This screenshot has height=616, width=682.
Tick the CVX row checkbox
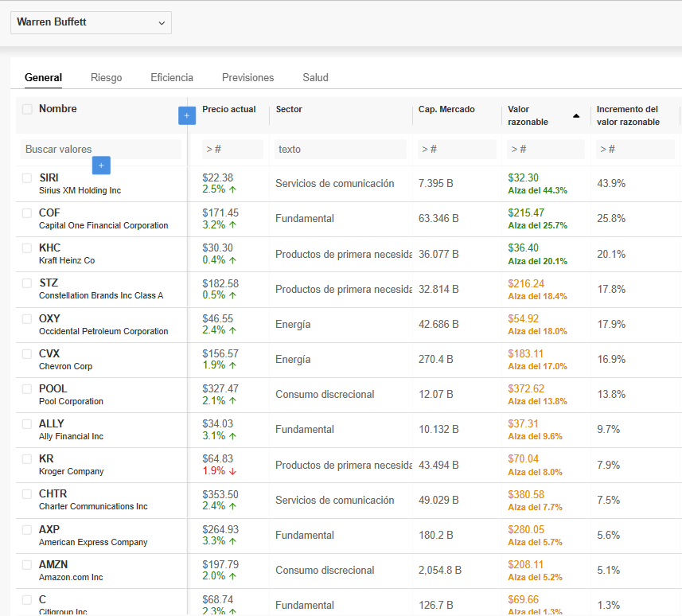coord(27,353)
